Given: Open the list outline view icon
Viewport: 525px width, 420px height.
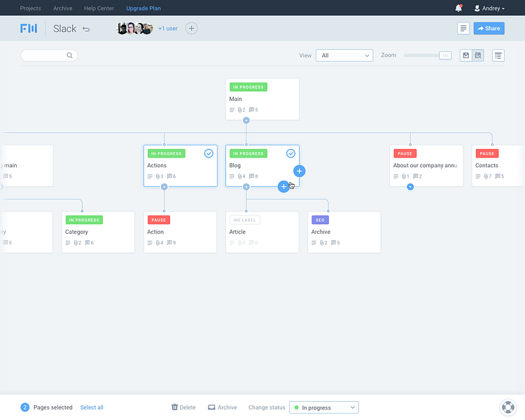Looking at the screenshot, I should click(498, 55).
